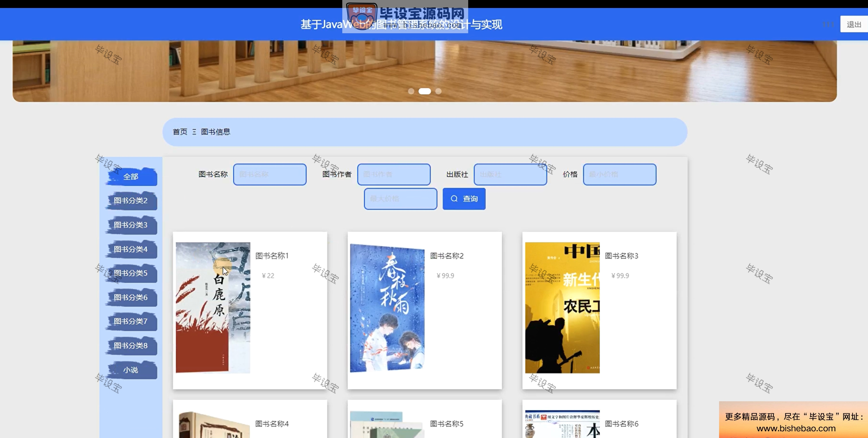Screen dimensions: 868x438
Task: Click 图书名称2 title text
Action: [x=447, y=256]
